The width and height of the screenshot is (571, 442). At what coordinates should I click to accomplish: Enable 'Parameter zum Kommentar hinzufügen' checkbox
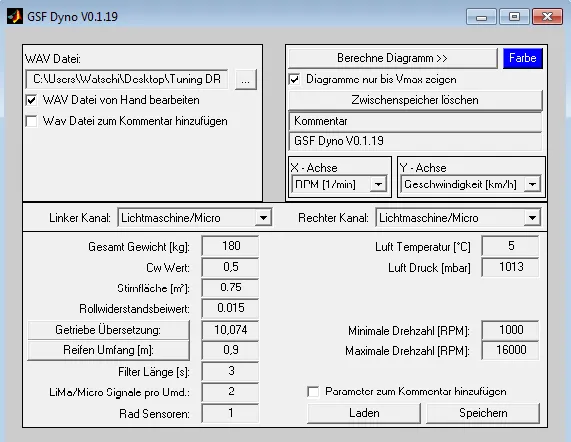(313, 392)
